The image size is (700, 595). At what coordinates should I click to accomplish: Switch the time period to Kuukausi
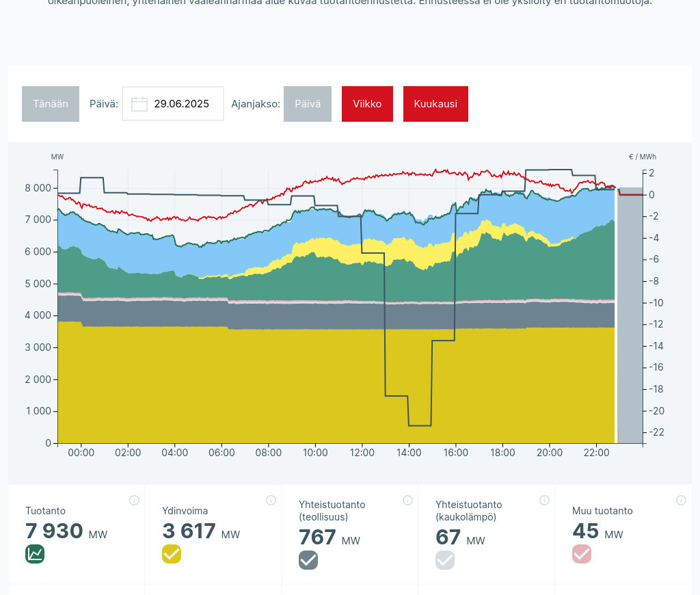pos(435,104)
